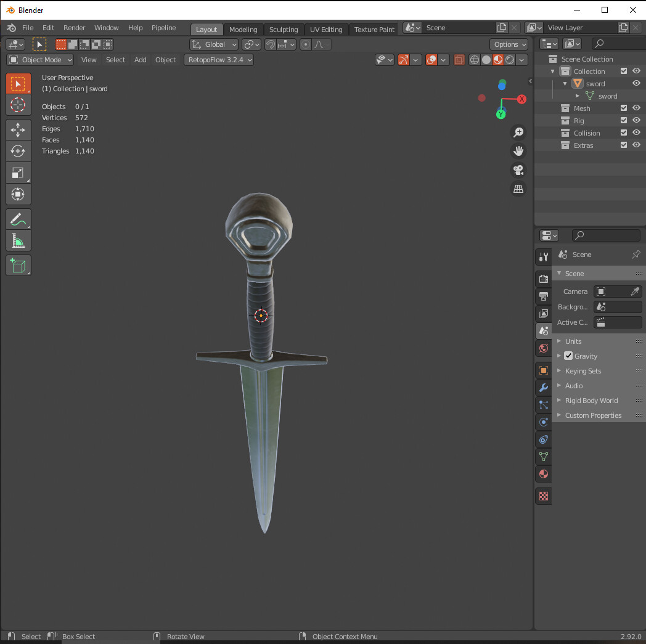646x644 pixels.
Task: Disable the Gravity checkbox
Action: point(568,356)
